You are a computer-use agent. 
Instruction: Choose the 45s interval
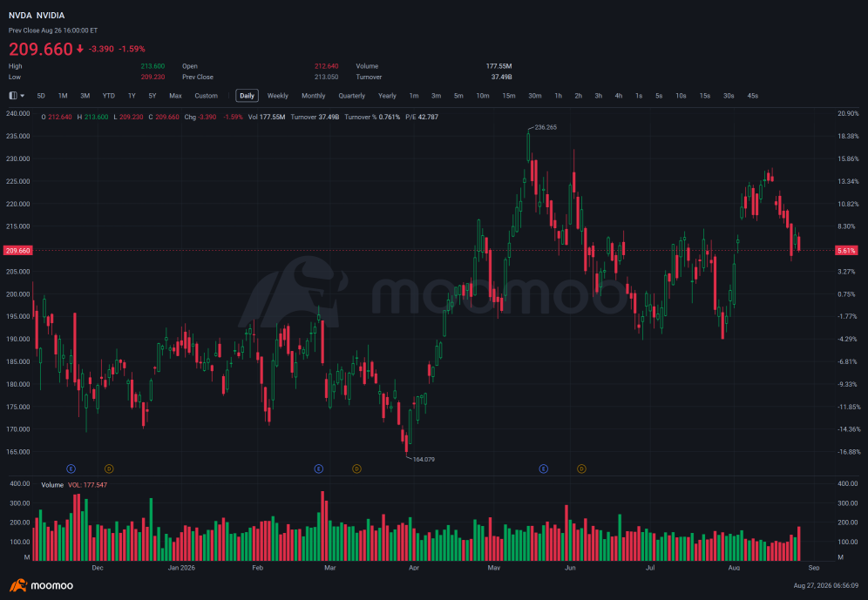point(753,96)
